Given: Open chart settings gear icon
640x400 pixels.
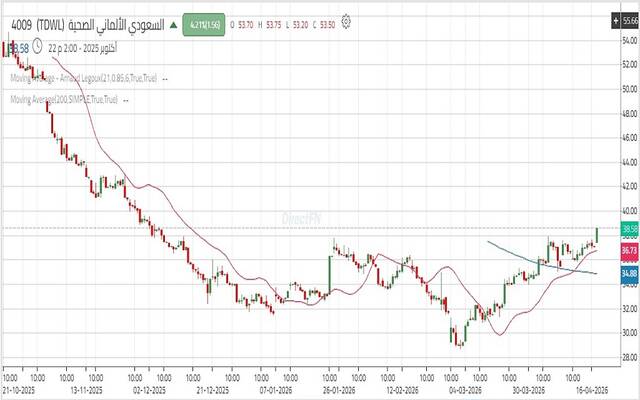Looking at the screenshot, I should pos(346,20).
